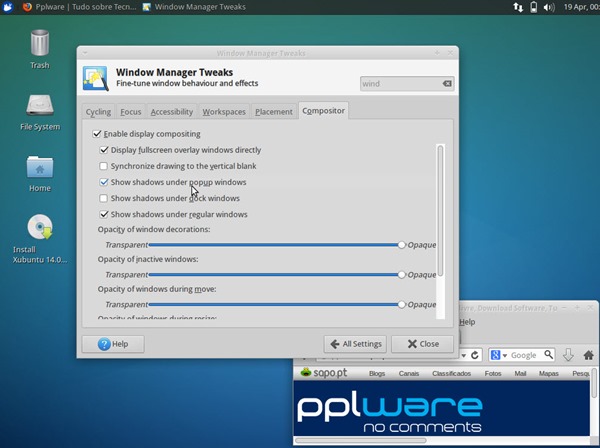Open Google search engine dropdown in Firefox
Screen dimensions: 600x448
[x=505, y=355]
